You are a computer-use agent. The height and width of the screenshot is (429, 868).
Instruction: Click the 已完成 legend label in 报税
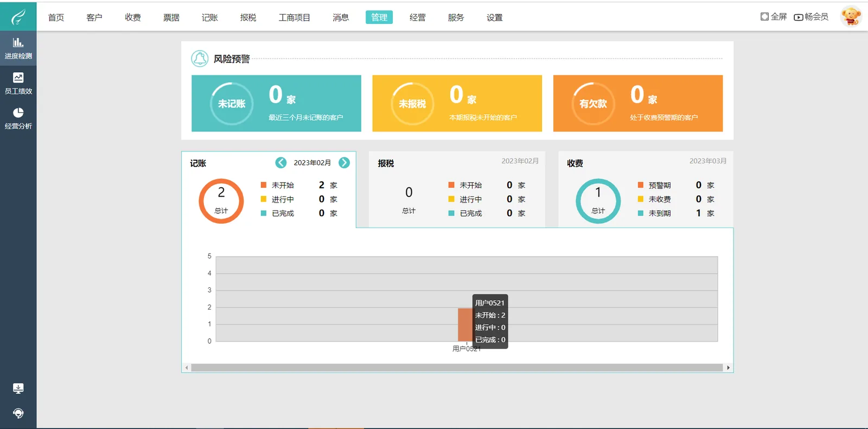click(471, 213)
